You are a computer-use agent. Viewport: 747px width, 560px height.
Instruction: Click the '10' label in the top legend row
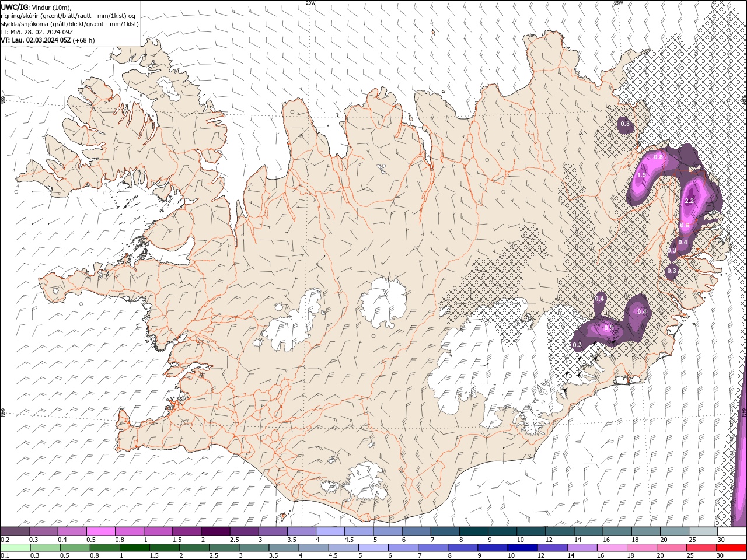(520, 540)
